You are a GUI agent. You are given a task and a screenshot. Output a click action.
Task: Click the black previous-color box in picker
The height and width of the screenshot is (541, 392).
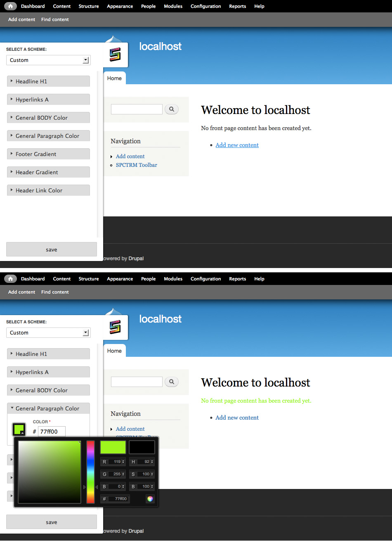tap(142, 447)
